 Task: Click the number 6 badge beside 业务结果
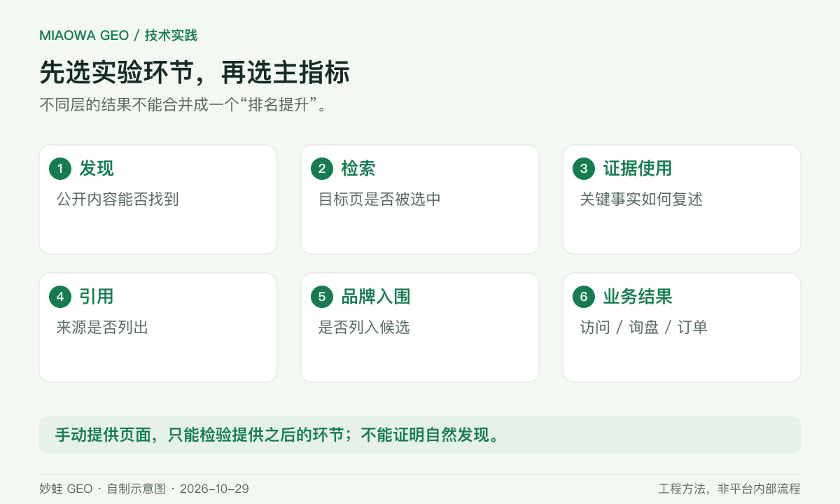tap(584, 297)
